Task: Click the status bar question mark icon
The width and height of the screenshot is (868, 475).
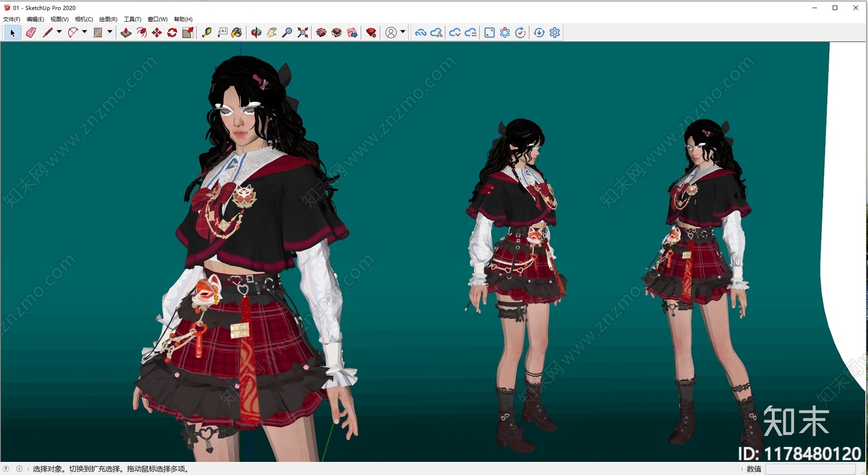Action: point(6,468)
